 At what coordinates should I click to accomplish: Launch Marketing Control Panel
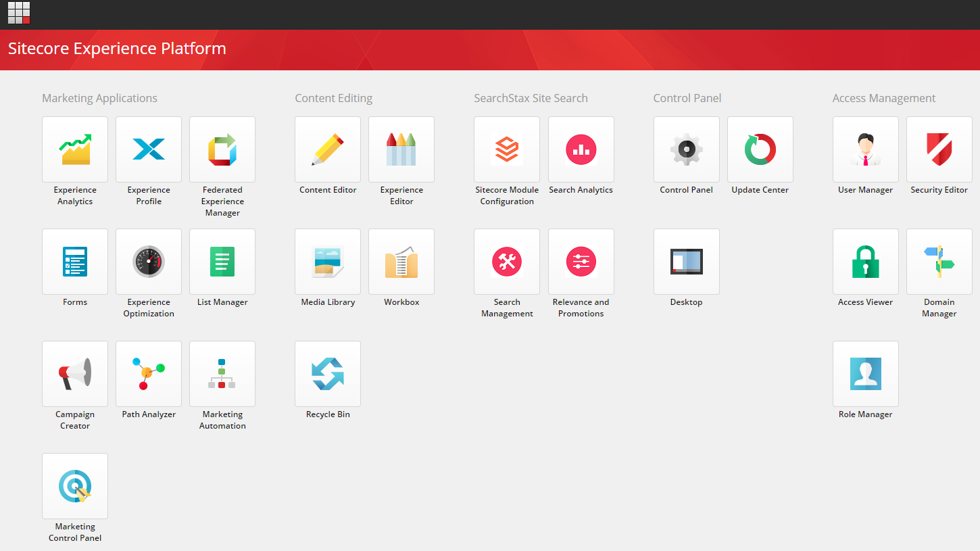coord(74,485)
